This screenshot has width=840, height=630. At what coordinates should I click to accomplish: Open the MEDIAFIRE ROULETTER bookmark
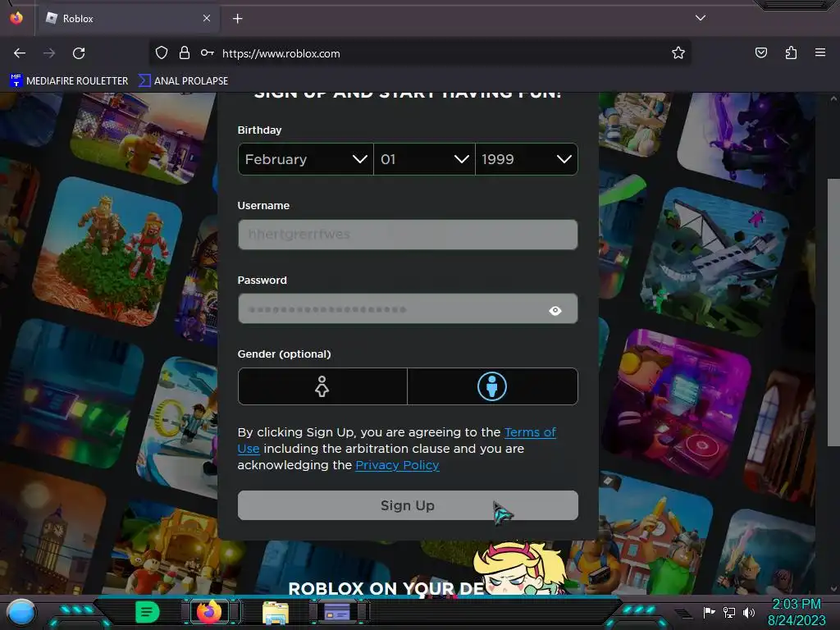[x=69, y=81]
